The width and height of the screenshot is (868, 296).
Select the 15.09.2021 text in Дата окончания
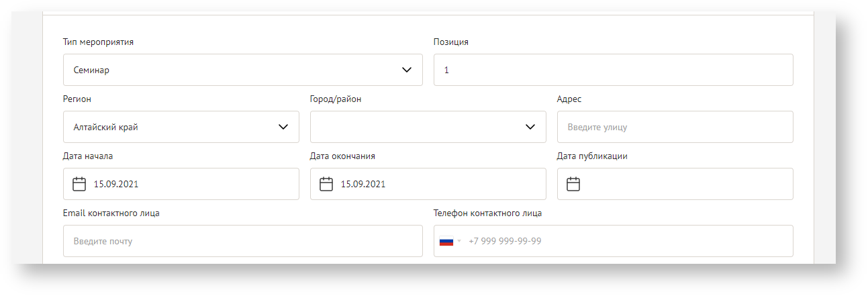tap(363, 184)
